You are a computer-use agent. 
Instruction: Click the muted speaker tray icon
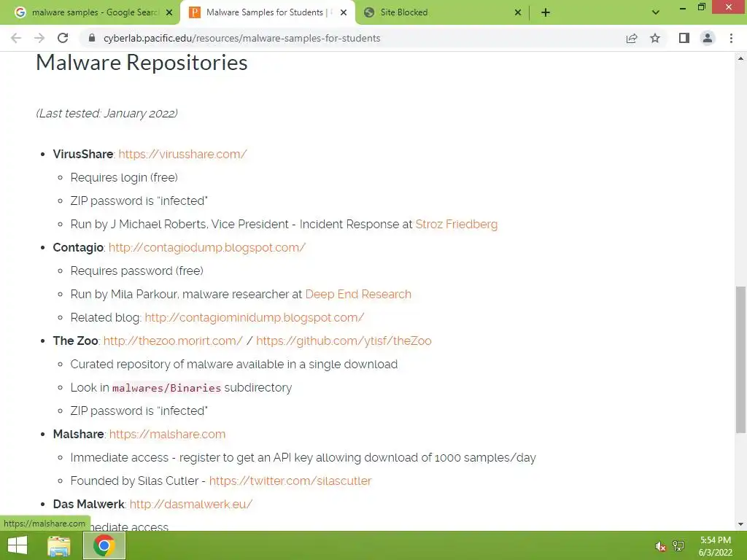coord(659,546)
